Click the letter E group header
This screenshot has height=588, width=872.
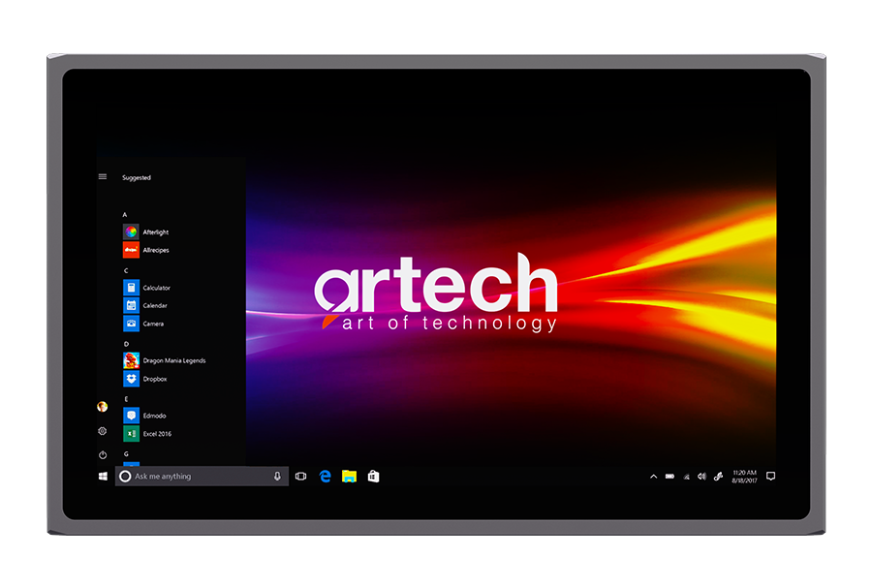point(126,399)
